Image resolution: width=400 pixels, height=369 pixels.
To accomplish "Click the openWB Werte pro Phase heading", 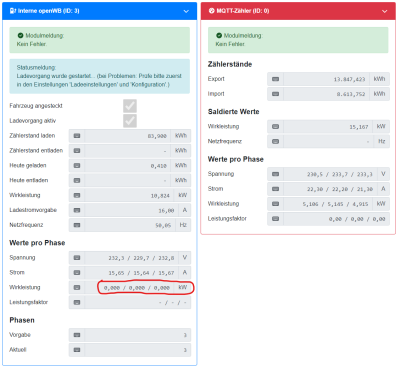I will pyautogui.click(x=37, y=243).
